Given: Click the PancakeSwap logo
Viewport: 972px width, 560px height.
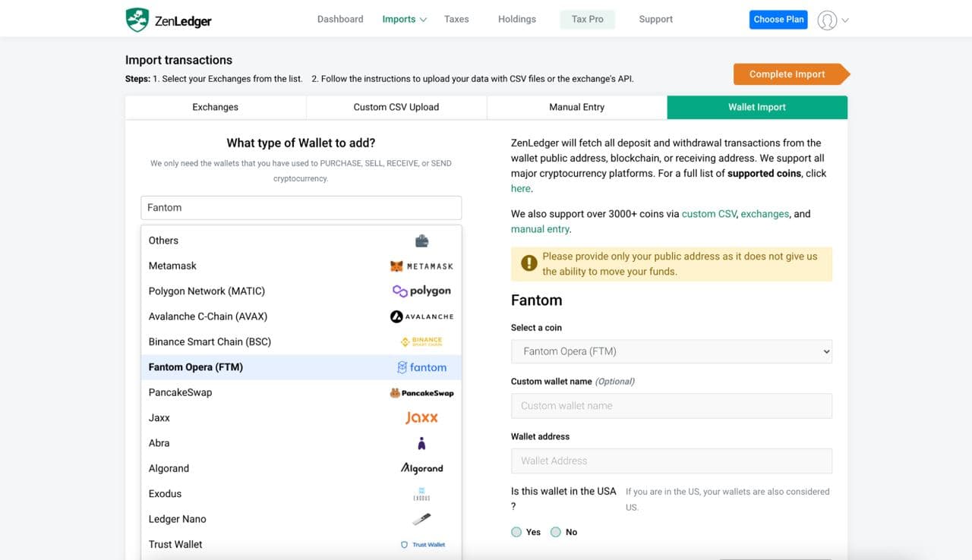Looking at the screenshot, I should pos(421,393).
